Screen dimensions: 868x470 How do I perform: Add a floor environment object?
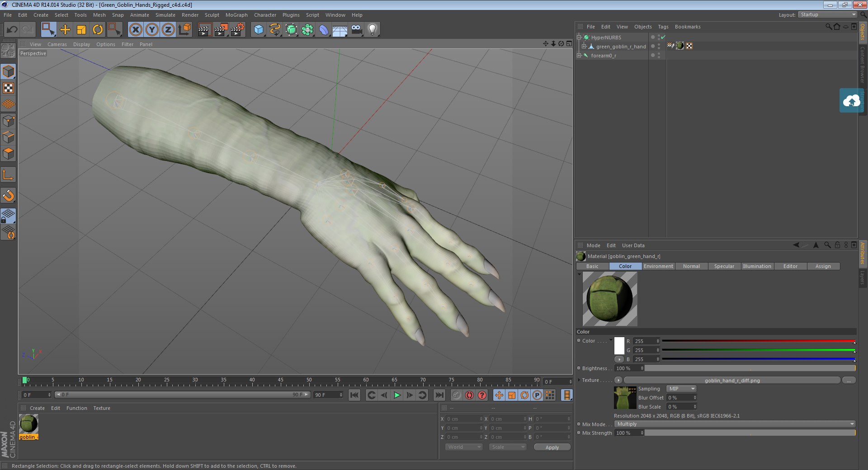click(x=340, y=30)
